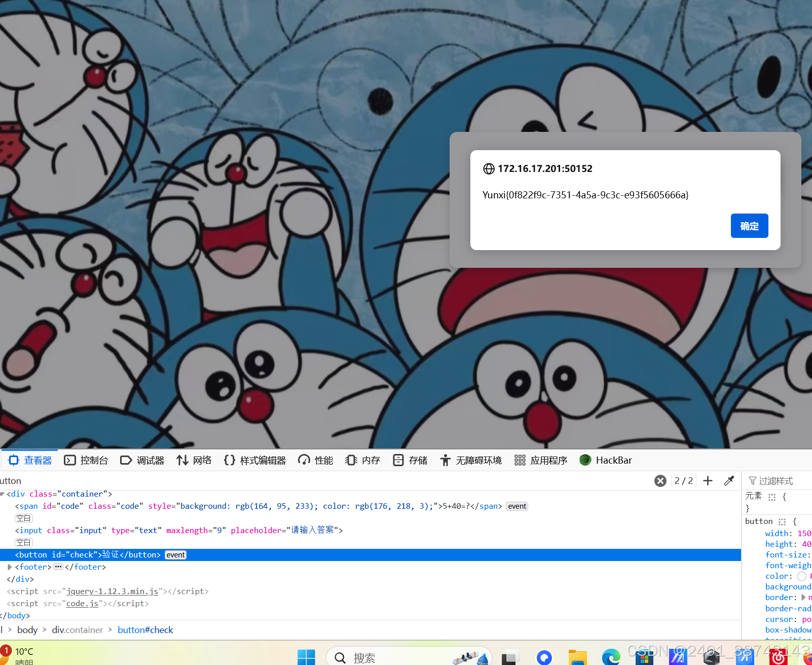Switch to the 控制台 console tab
Image resolution: width=812 pixels, height=665 pixels.
coord(86,460)
